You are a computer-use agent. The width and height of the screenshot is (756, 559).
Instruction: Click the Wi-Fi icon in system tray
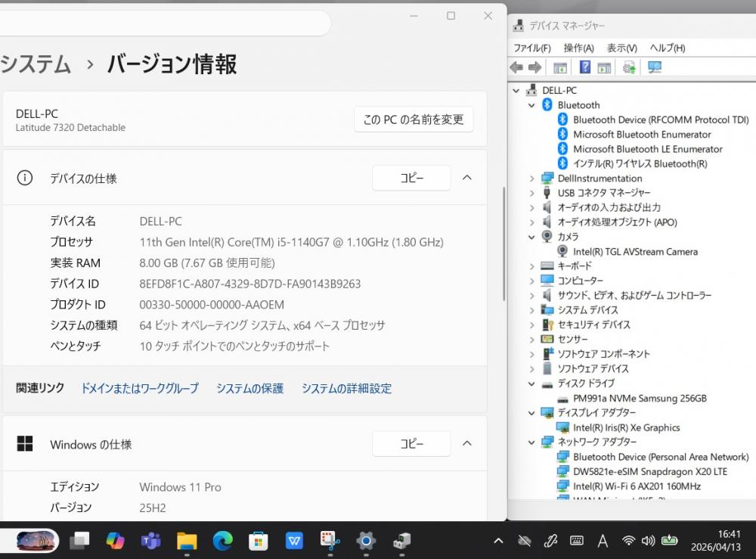[x=628, y=540]
